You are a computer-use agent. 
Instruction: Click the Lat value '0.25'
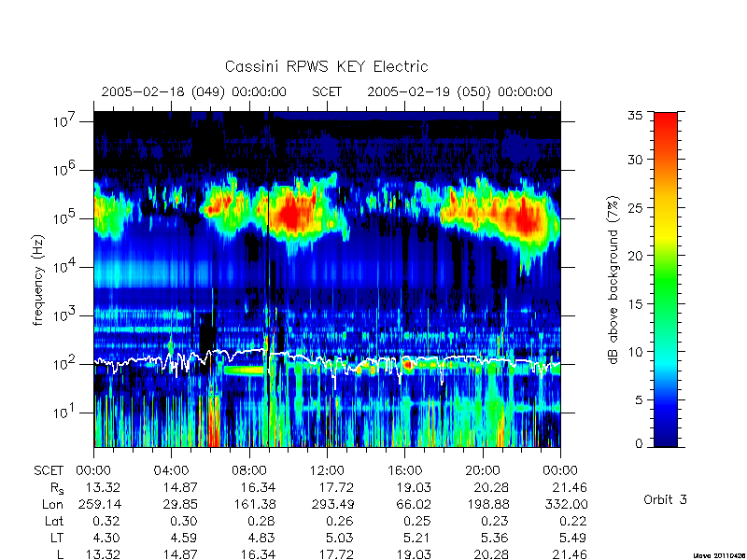(416, 521)
